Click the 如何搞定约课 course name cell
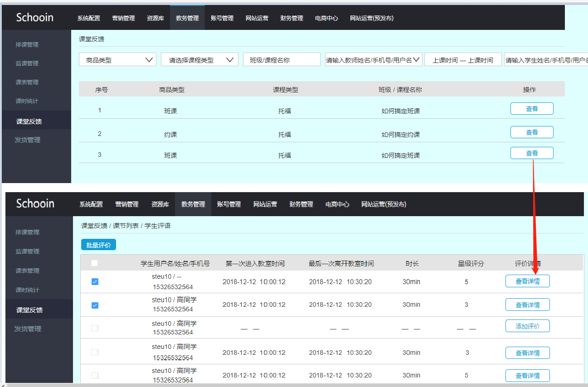 click(401, 135)
